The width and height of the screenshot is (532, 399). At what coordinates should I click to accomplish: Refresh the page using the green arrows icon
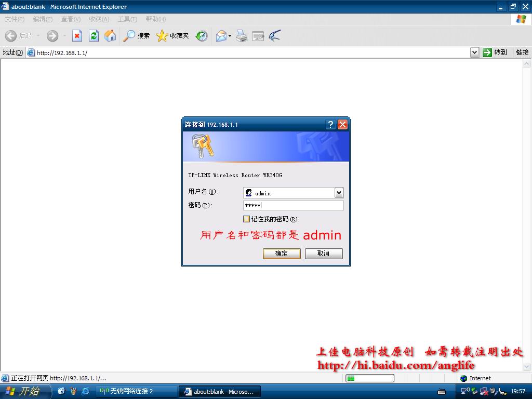tap(94, 36)
